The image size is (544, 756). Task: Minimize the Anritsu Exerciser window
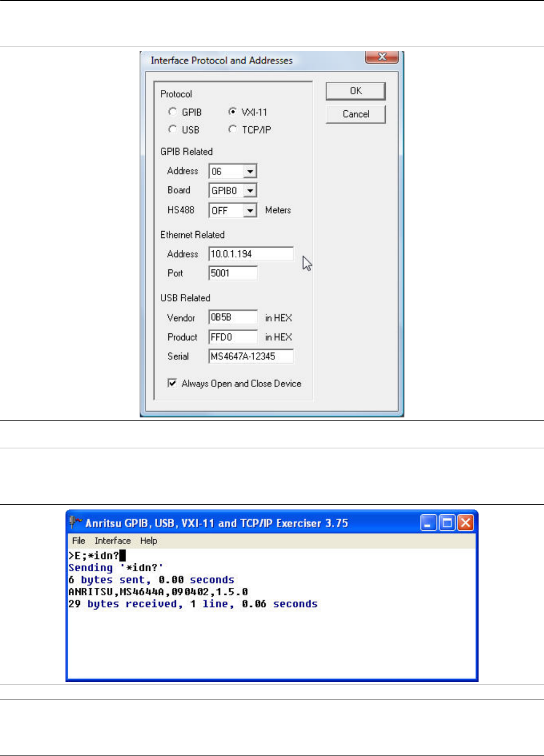coord(429,523)
